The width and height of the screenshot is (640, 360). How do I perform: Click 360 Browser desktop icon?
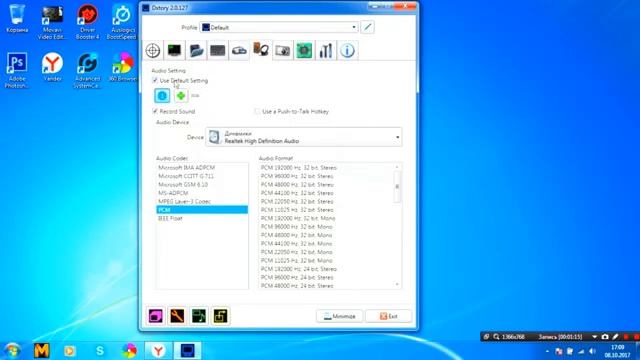[122, 67]
